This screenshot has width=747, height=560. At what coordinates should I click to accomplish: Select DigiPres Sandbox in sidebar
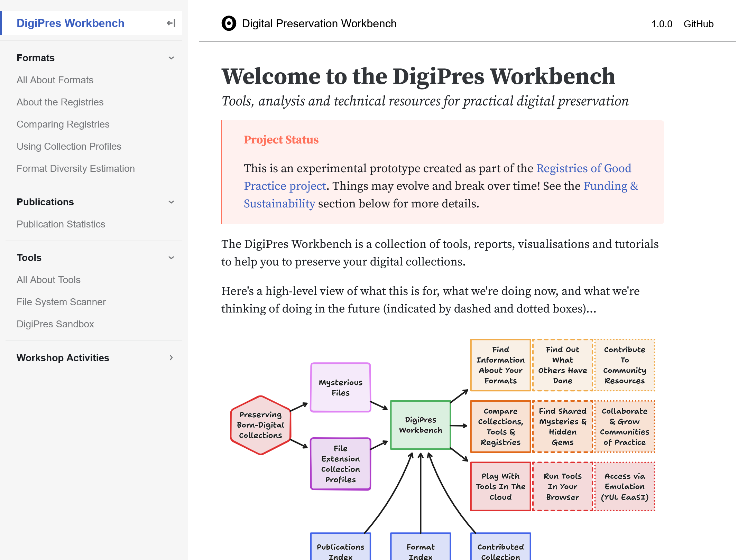[x=55, y=324]
